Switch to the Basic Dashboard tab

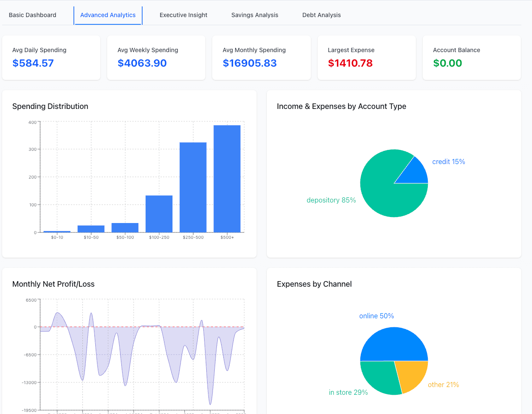point(32,15)
